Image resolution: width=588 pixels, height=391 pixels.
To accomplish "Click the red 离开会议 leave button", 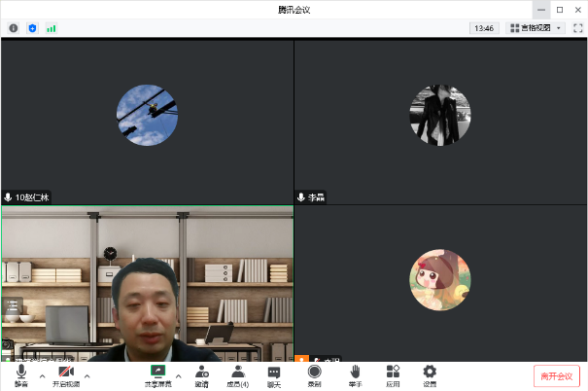I will click(x=556, y=375).
